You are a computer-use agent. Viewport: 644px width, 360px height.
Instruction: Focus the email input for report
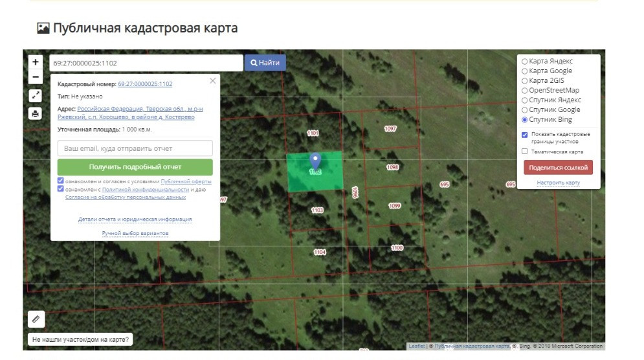(135, 148)
